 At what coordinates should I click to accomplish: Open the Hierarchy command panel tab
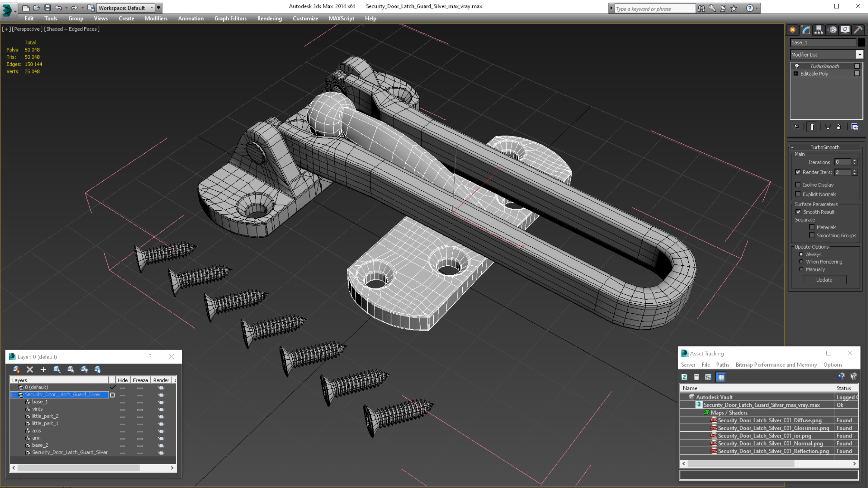pyautogui.click(x=819, y=30)
